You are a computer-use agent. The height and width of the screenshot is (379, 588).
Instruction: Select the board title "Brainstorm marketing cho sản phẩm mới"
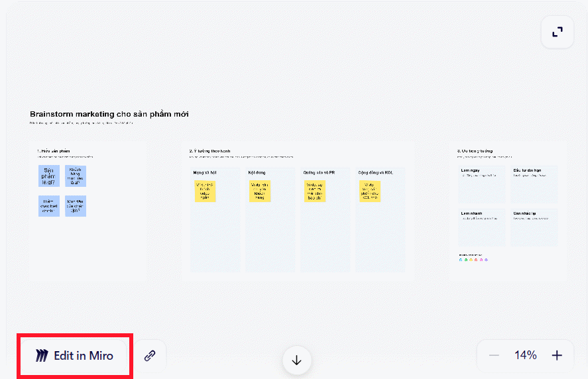coord(109,114)
